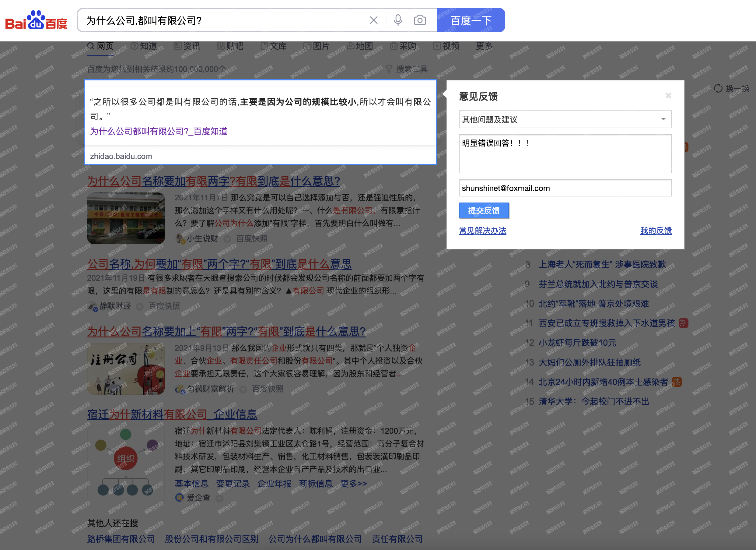Focus the search query input field
Image resolution: width=756 pixels, height=550 pixels.
click(223, 20)
